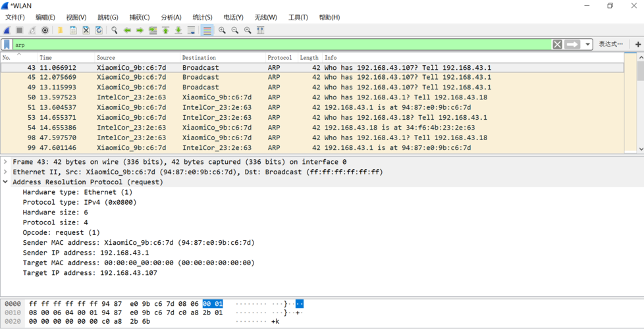Viewport: 644px width, 329px height.
Task: Close the capture file icon
Action: 86,30
